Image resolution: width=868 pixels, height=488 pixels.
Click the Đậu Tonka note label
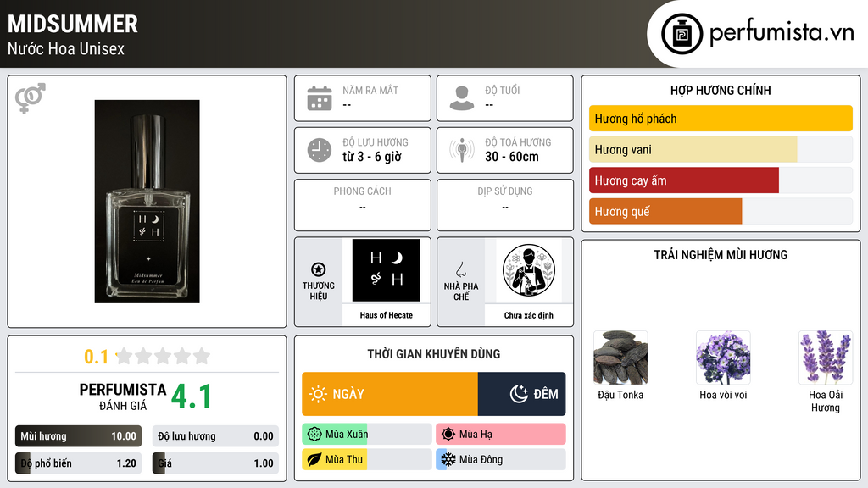620,395
